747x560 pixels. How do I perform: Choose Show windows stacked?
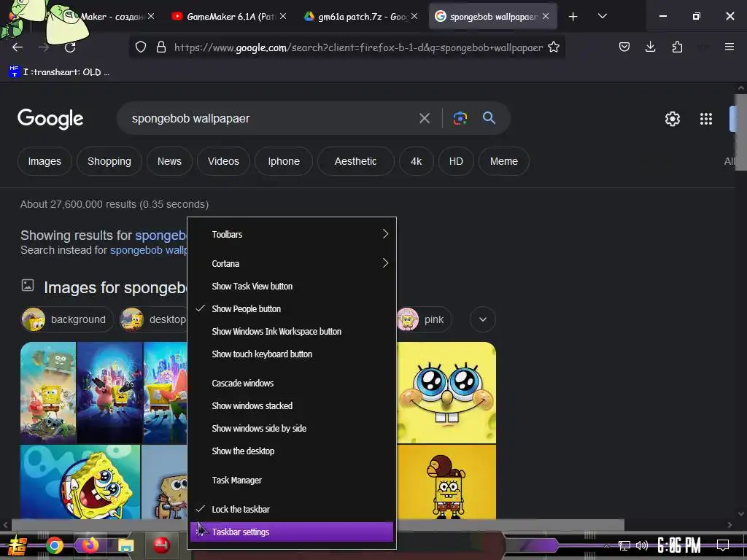click(x=292, y=405)
